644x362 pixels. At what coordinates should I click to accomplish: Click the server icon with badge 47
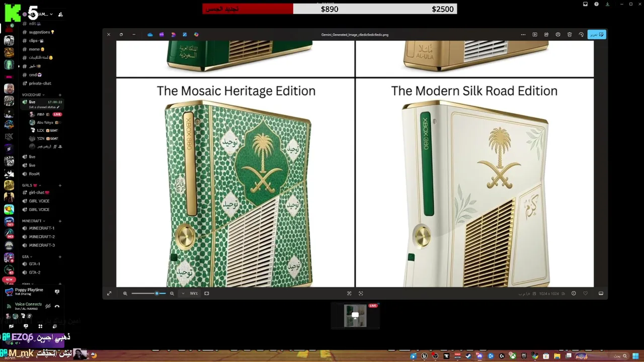point(9,270)
